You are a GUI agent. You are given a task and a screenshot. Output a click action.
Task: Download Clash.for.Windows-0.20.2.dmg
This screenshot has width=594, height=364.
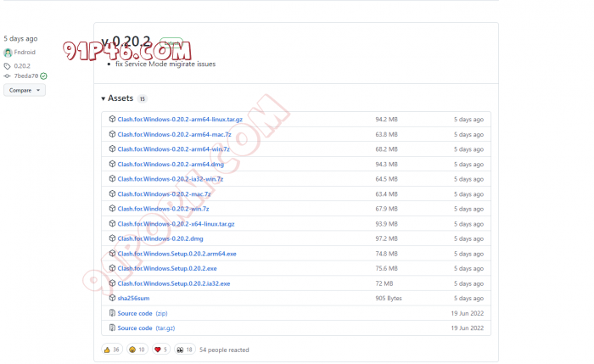160,238
